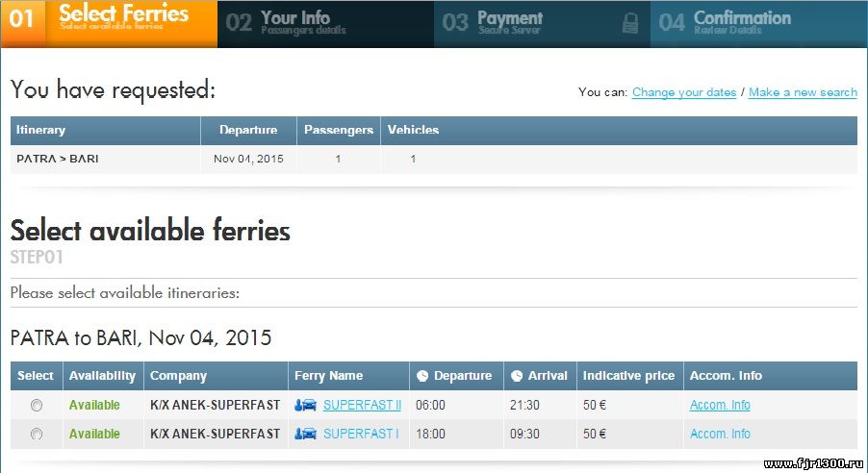Click the Indicative price column header
The height and width of the screenshot is (473, 868).
click(629, 376)
